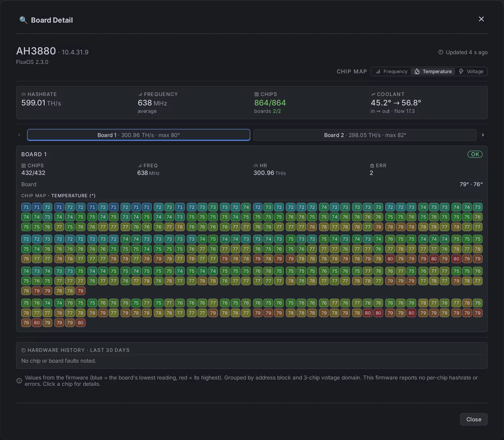The height and width of the screenshot is (440, 504).
Task: Click the coolant flow arrows icon
Action: click(373, 95)
